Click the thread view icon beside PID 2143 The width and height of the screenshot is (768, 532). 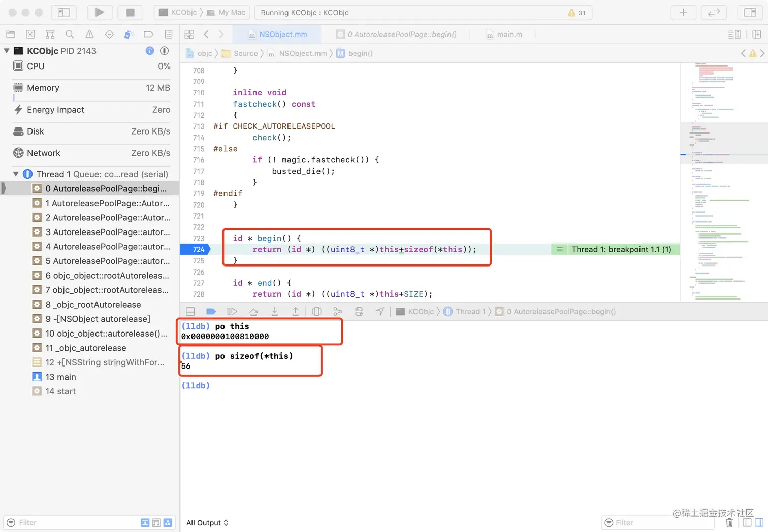pos(165,51)
